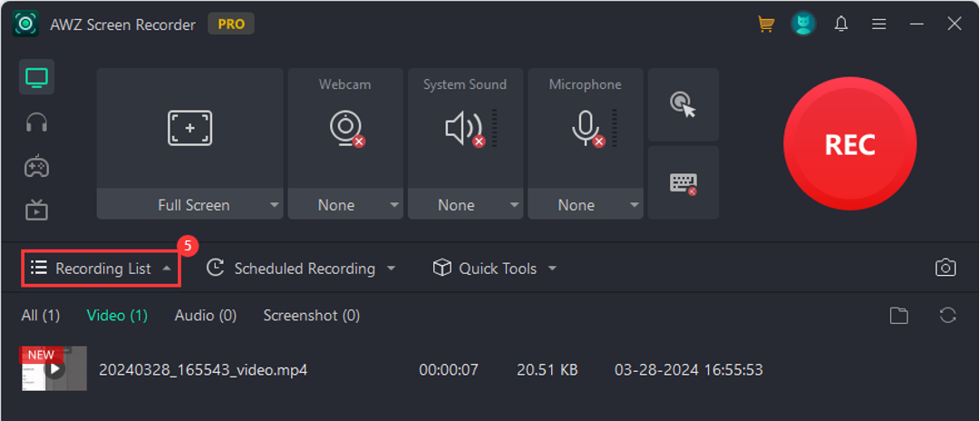Select file name 20240328_165543_video.mp4

(x=203, y=369)
